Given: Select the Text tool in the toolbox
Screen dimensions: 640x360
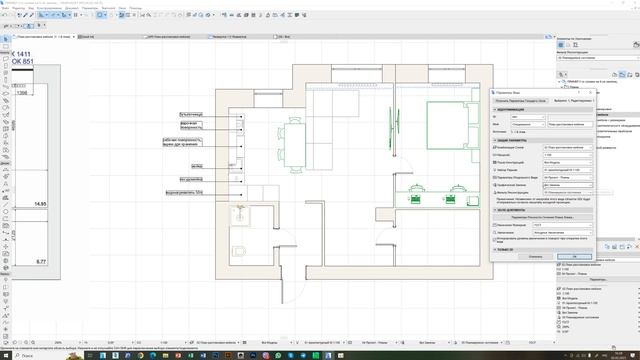Looking at the screenshot, I should tap(6, 183).
